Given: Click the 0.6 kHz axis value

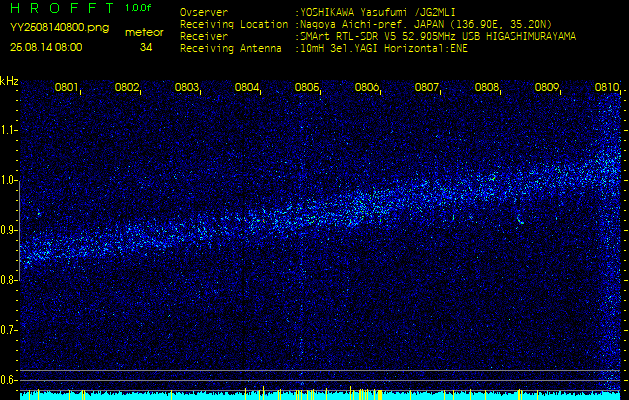Looking at the screenshot, I should (7, 380).
